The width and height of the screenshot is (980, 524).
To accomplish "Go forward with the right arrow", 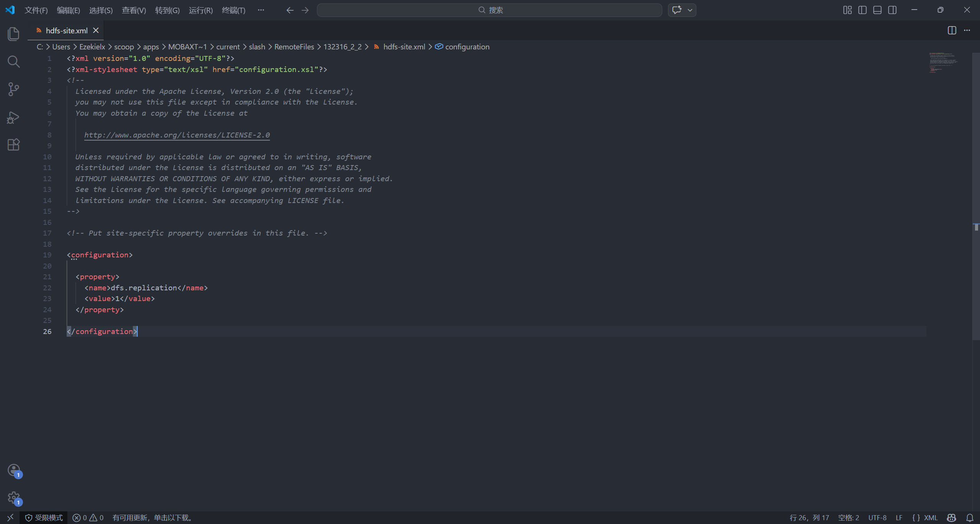I will (x=305, y=10).
